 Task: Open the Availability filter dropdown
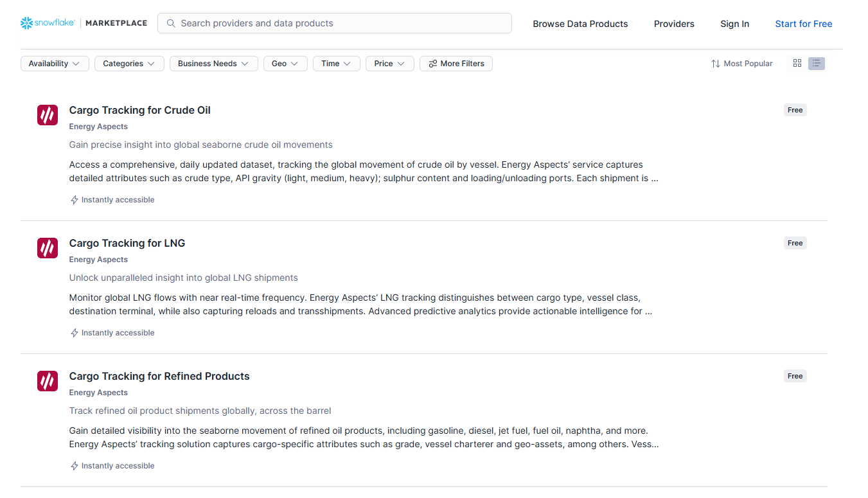pyautogui.click(x=55, y=63)
